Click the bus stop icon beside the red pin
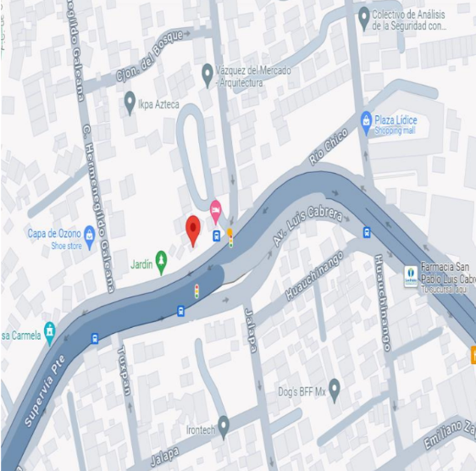Screen dimensions: 476x471 (x=216, y=235)
